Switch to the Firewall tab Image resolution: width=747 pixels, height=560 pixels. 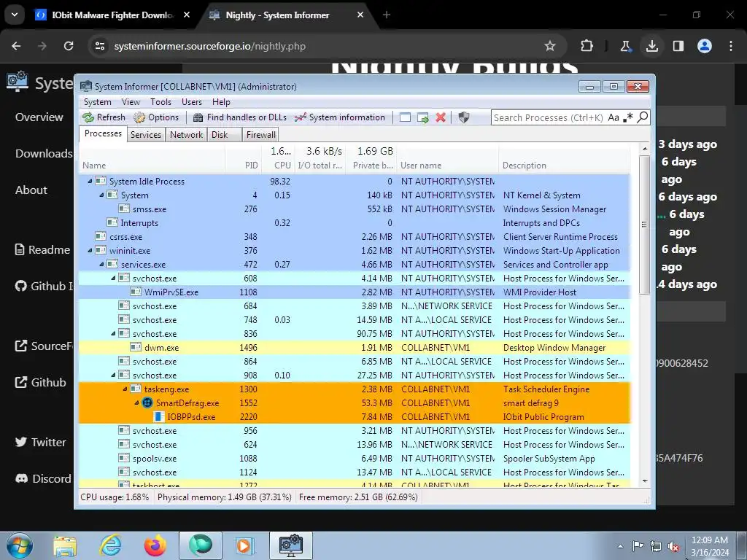click(x=260, y=135)
